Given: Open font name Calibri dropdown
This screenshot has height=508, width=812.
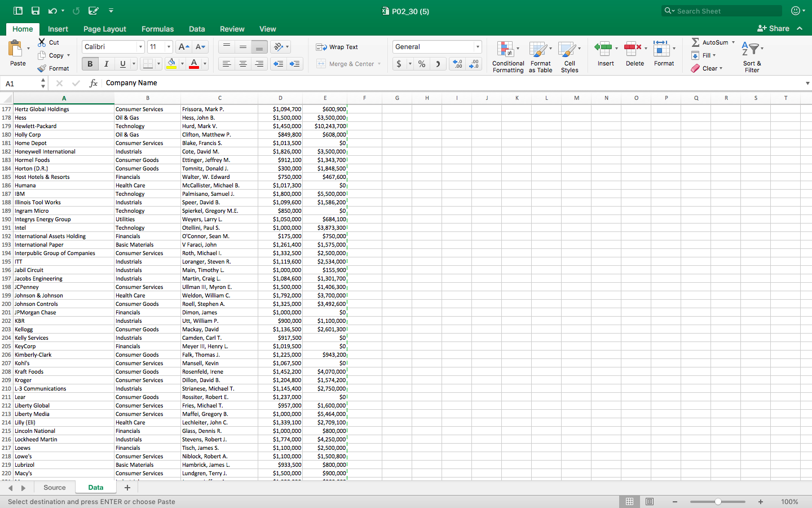Looking at the screenshot, I should (x=140, y=47).
